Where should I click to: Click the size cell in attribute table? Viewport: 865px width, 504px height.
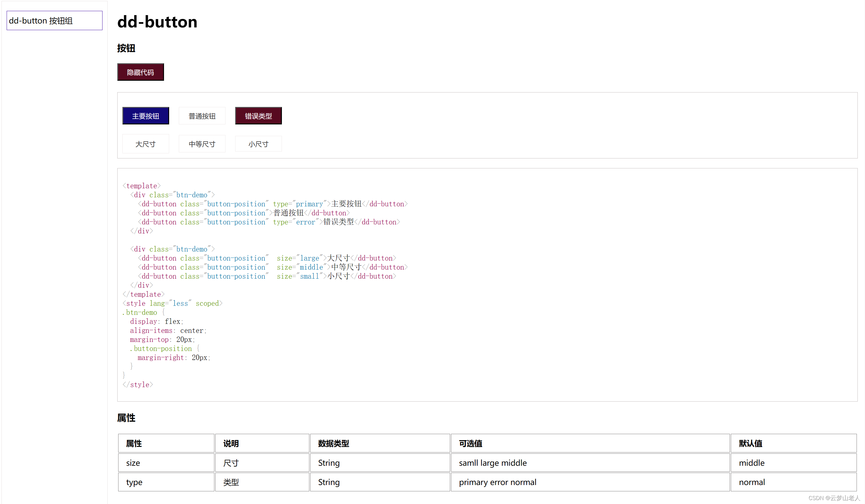(x=166, y=462)
